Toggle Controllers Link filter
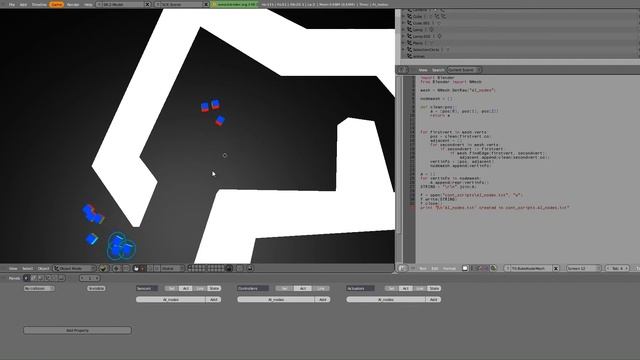 [321, 289]
